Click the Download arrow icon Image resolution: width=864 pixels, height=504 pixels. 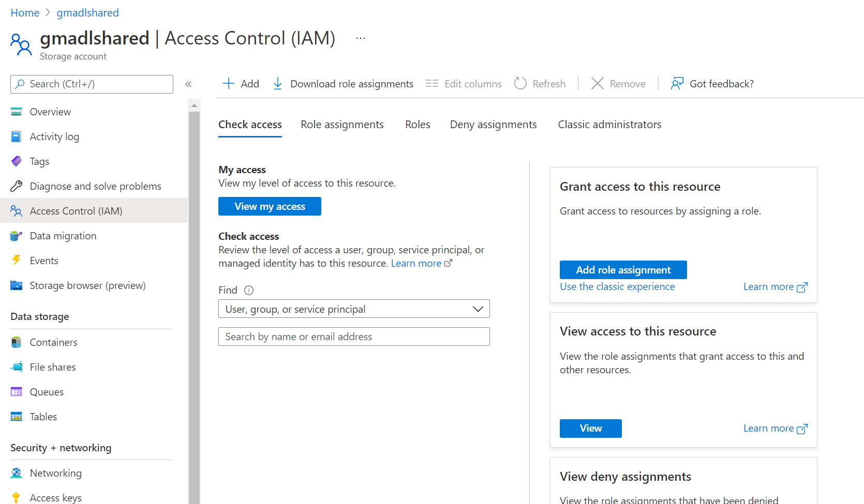pos(278,83)
